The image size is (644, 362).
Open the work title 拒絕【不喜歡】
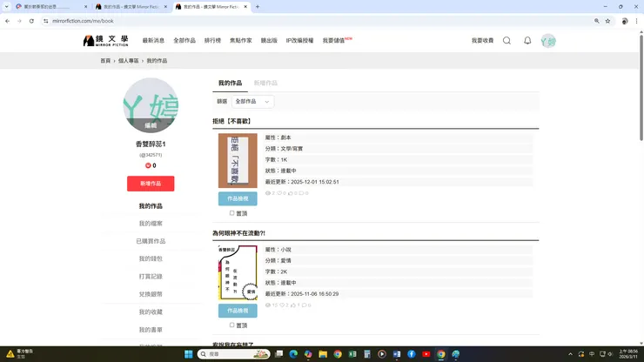point(231,121)
